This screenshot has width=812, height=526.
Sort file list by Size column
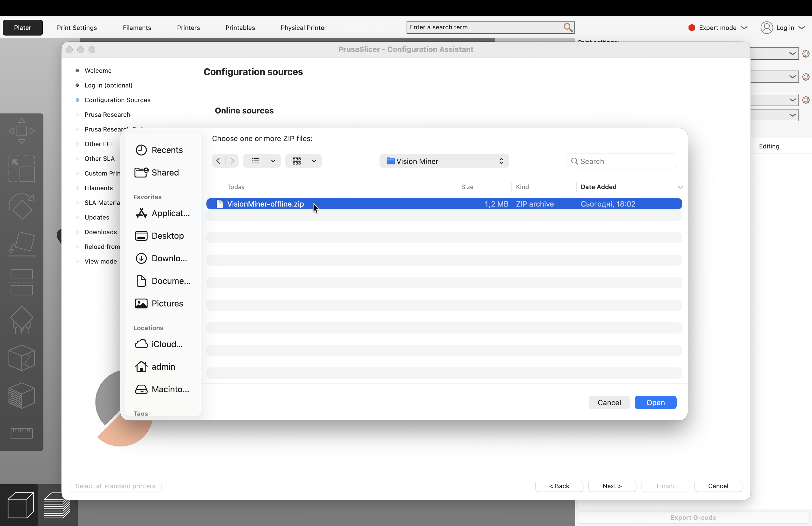pyautogui.click(x=467, y=187)
